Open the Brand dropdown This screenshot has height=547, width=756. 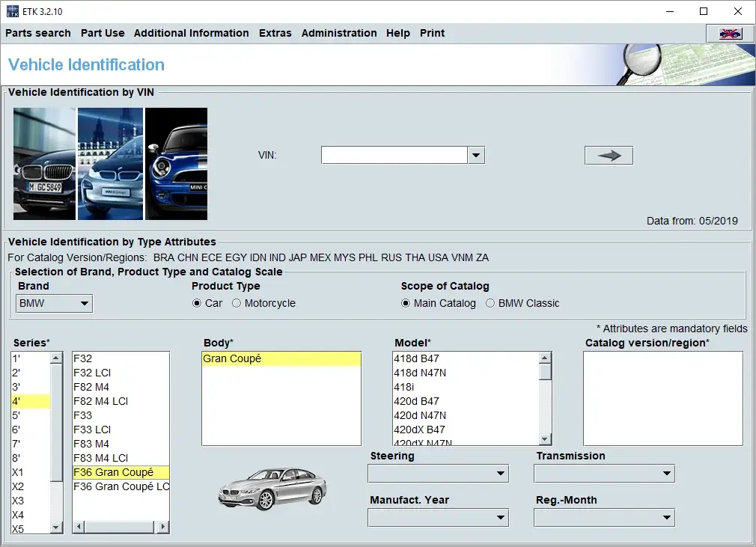coord(85,304)
